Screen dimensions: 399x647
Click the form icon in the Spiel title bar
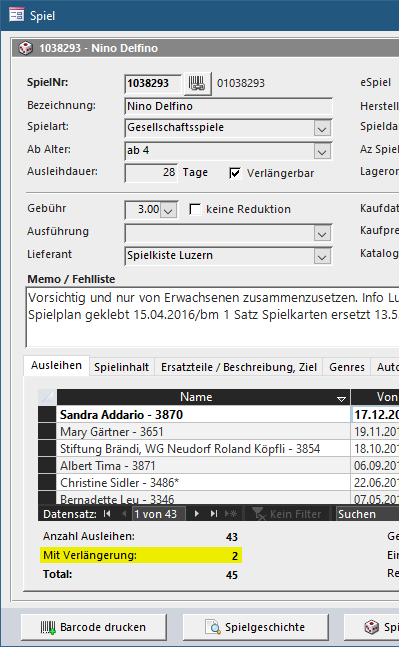[17, 16]
